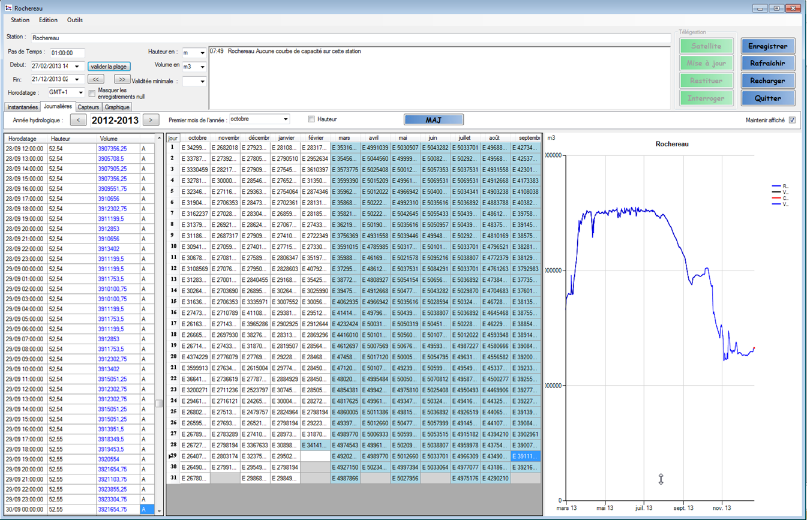Click the red legend line entry
The height and width of the screenshot is (520, 807).
[780, 198]
